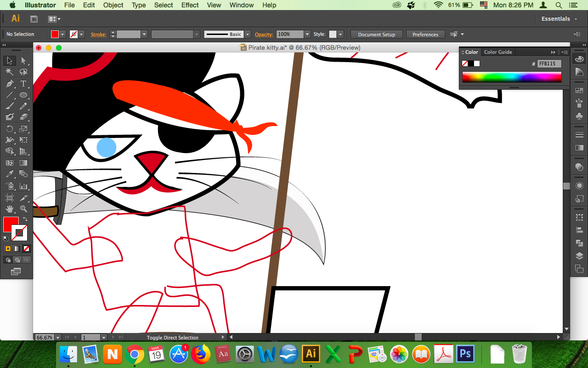588x368 pixels.
Task: Enable Draw Normal mode
Action: tap(8, 260)
